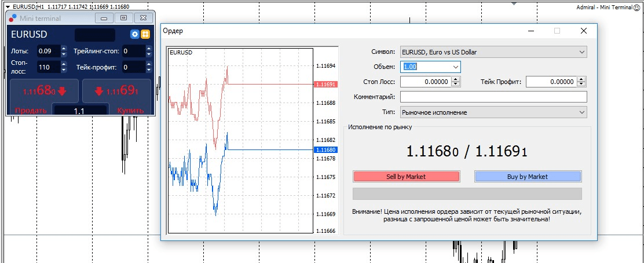Screen dimensions: 644x263
Task: Decrease Лоты value with down arrow
Action: point(64,54)
